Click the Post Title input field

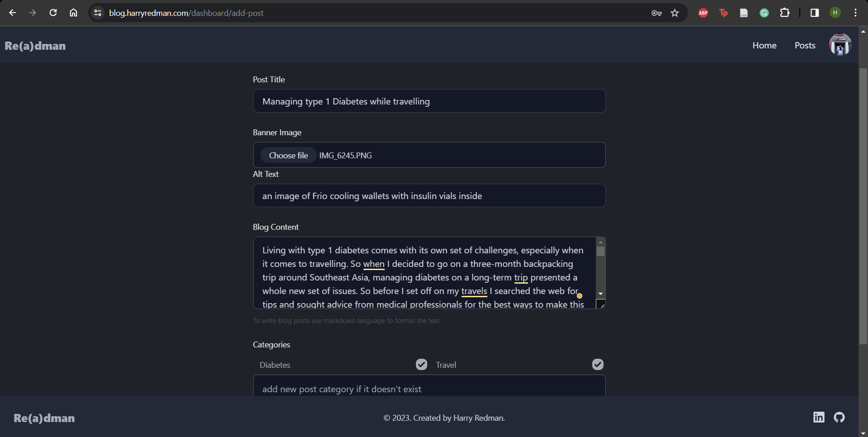coord(429,101)
